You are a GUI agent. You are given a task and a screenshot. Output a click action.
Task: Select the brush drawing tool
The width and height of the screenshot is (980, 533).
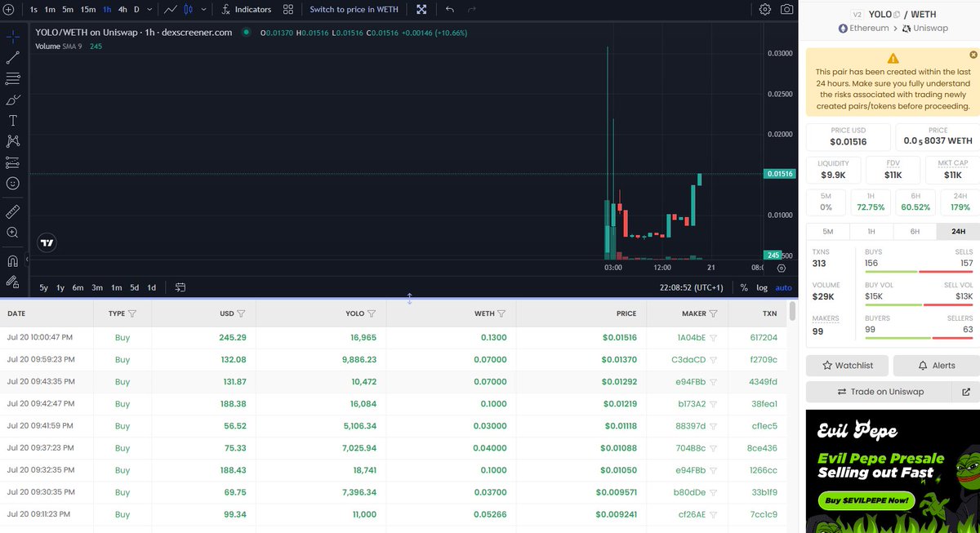13,100
